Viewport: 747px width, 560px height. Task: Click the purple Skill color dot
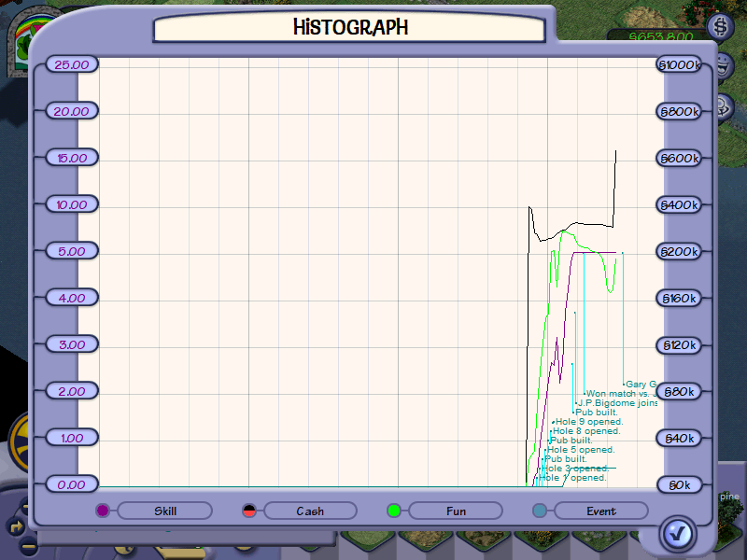pos(103,511)
